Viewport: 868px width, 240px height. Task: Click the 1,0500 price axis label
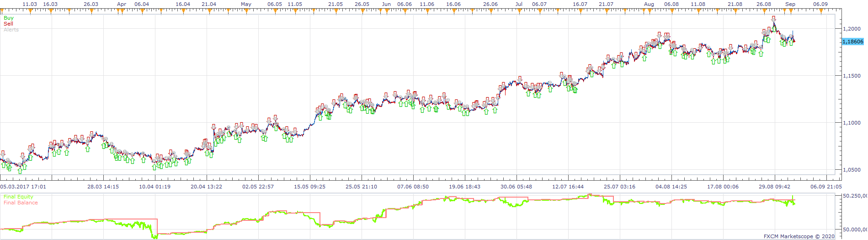point(852,170)
